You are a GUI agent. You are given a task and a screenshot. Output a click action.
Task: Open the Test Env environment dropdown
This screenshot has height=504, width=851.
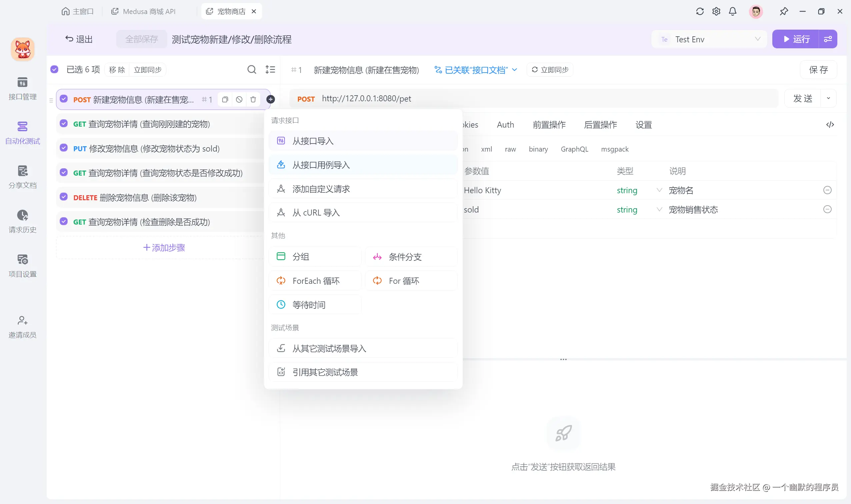710,39
